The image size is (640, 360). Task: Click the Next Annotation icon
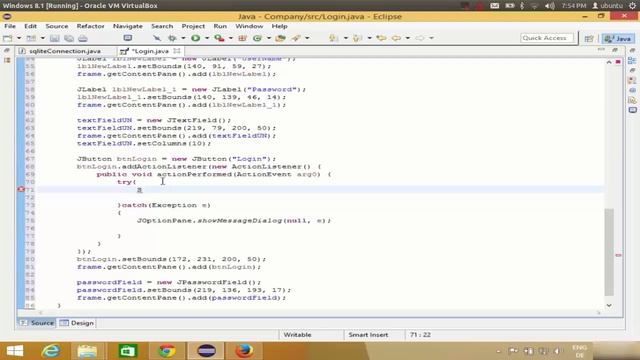pyautogui.click(x=334, y=38)
